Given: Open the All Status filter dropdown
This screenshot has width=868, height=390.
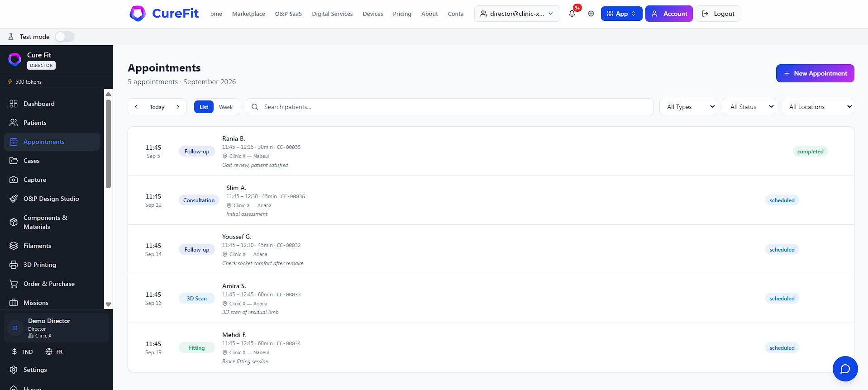Looking at the screenshot, I should click(749, 107).
